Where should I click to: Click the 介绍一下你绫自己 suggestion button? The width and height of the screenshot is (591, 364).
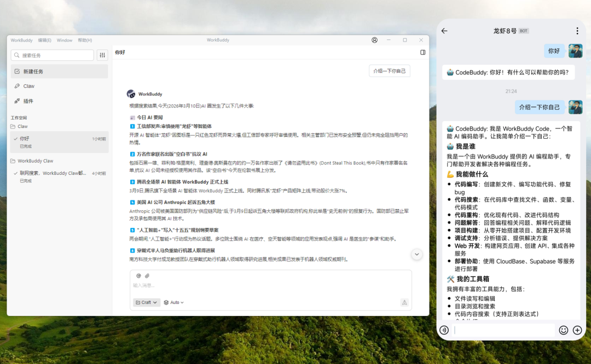click(389, 71)
